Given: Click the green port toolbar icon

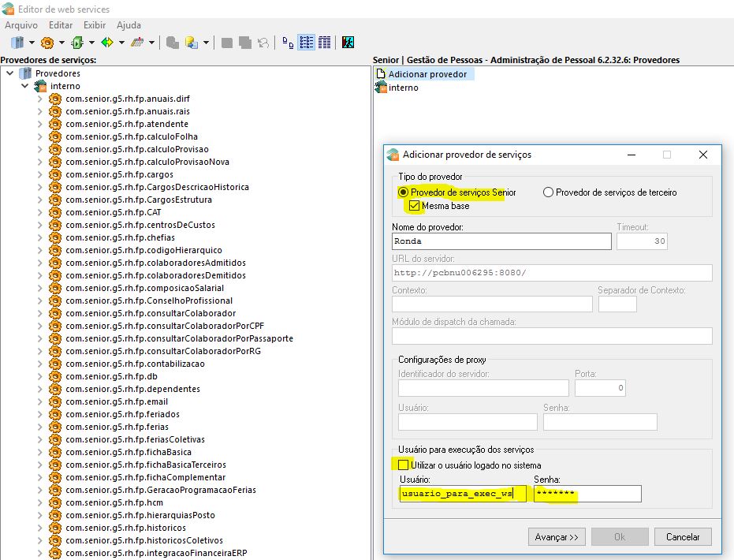Looking at the screenshot, I should [x=77, y=42].
